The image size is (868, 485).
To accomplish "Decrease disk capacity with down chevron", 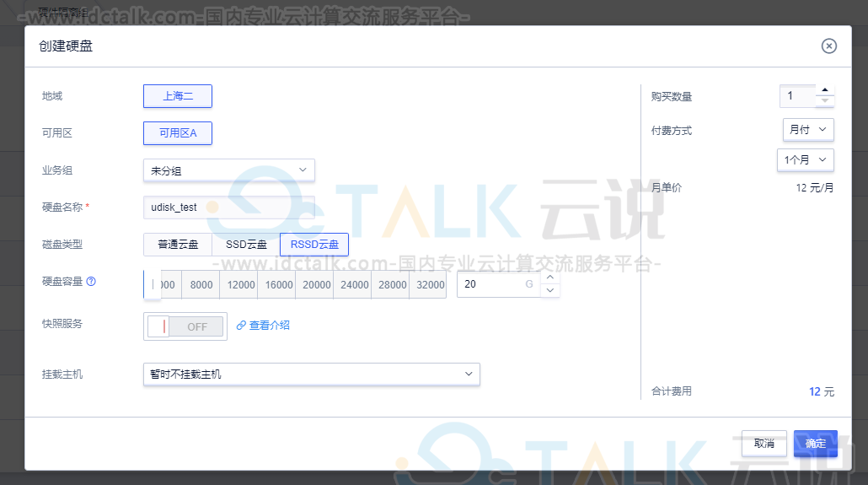I will point(550,290).
